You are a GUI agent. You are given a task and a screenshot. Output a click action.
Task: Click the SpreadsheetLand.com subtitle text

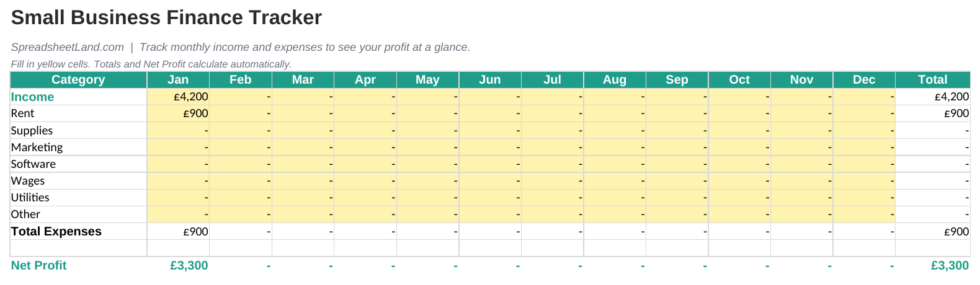tap(68, 47)
